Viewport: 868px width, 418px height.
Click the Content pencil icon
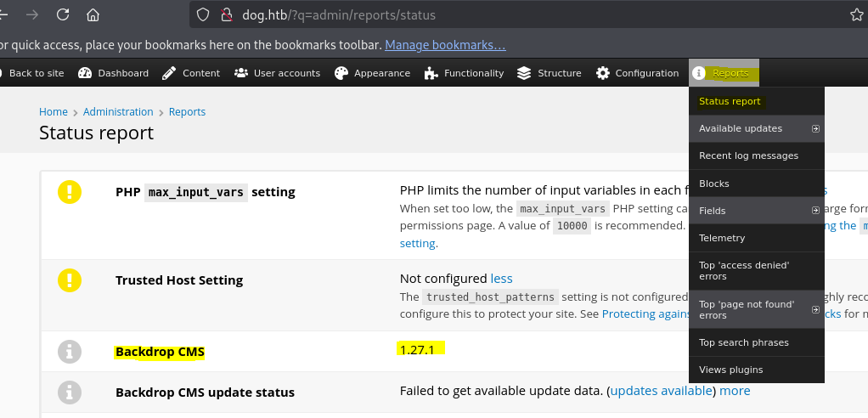pos(169,73)
